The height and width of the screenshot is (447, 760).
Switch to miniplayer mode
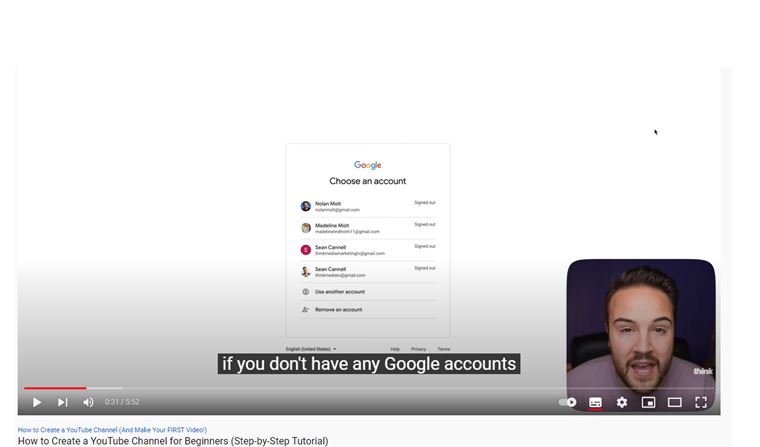coord(648,402)
